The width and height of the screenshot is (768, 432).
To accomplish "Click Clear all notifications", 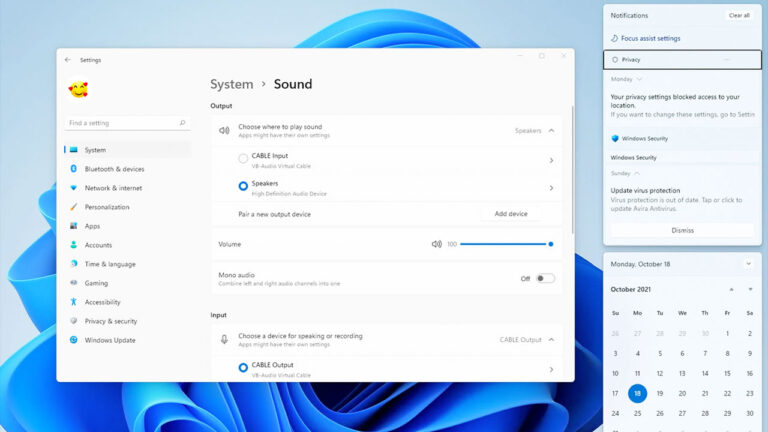I will [x=739, y=16].
